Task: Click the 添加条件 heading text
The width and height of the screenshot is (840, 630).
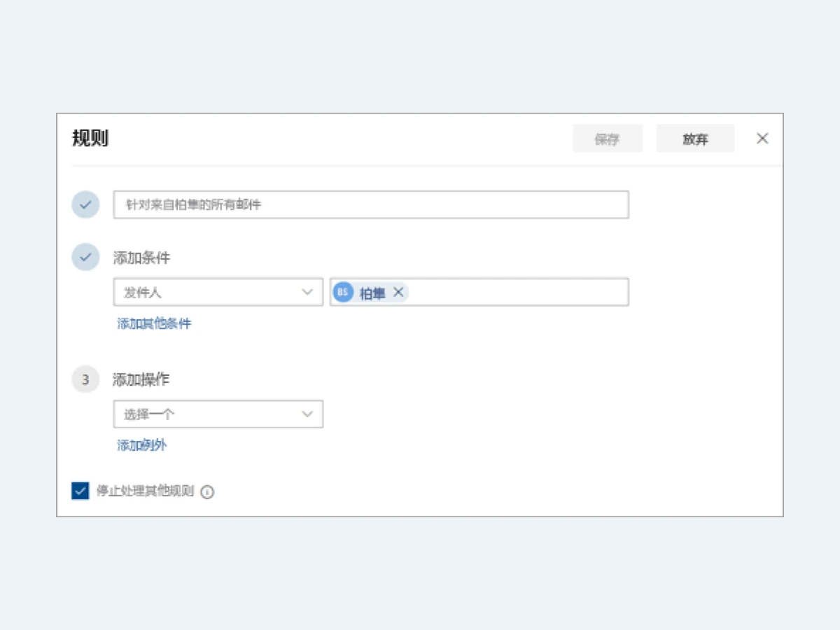Action: 141,258
